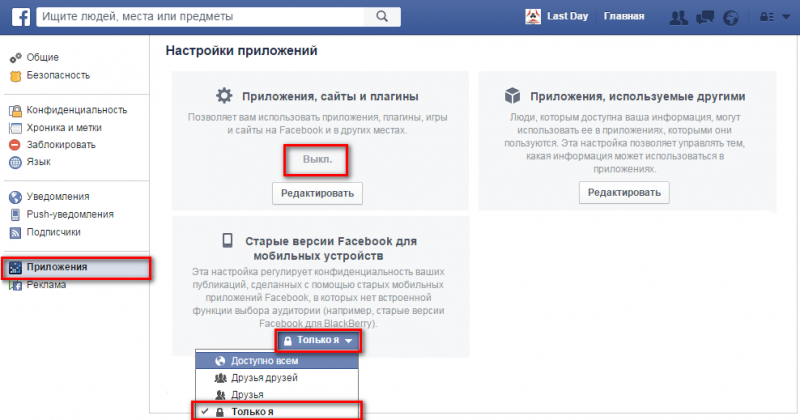Viewport: 800px width, 420px height.
Task: Click the icon next to Хроника и метки
Action: pyautogui.click(x=15, y=128)
